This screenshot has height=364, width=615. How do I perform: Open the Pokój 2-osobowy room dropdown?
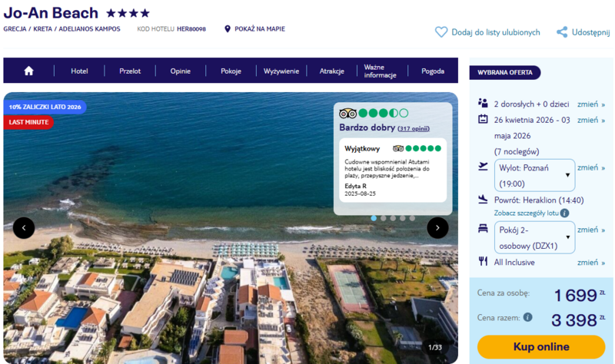click(534, 237)
